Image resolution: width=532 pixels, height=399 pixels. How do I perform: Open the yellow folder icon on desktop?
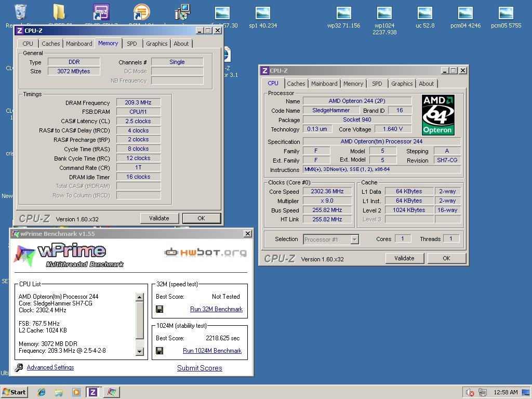point(59,12)
